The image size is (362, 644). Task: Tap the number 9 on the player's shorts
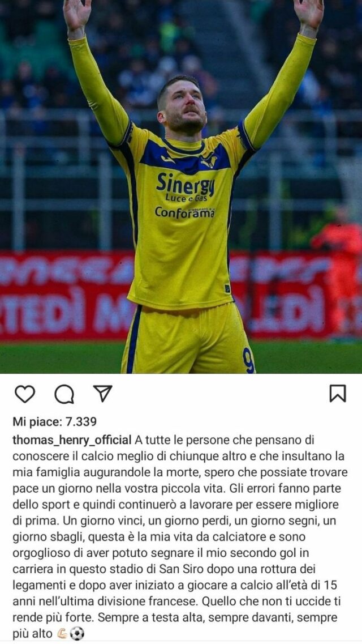[248, 360]
